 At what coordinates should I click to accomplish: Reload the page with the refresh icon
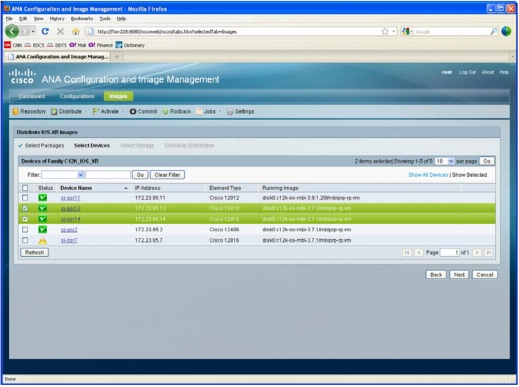[x=45, y=31]
